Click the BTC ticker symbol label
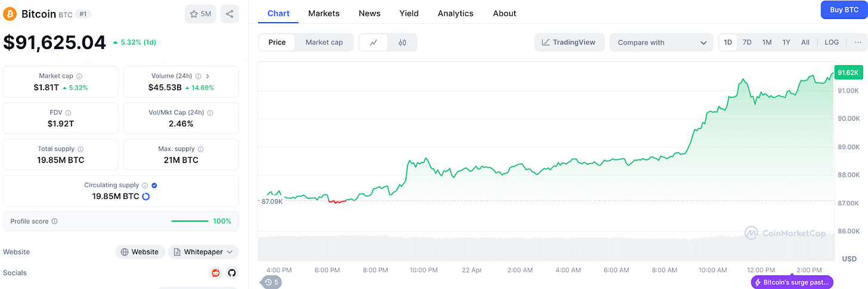 66,14
